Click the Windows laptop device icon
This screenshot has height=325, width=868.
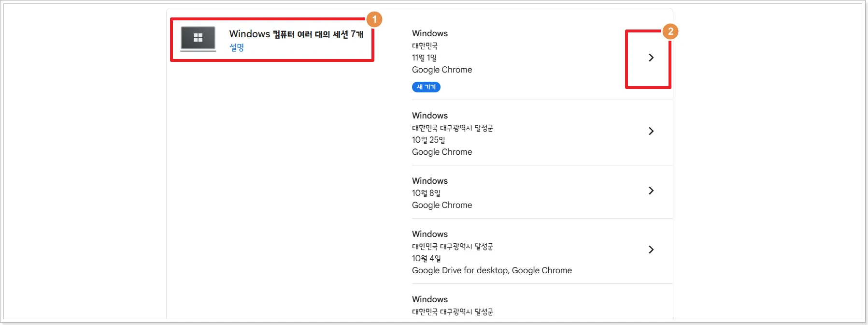(x=198, y=39)
